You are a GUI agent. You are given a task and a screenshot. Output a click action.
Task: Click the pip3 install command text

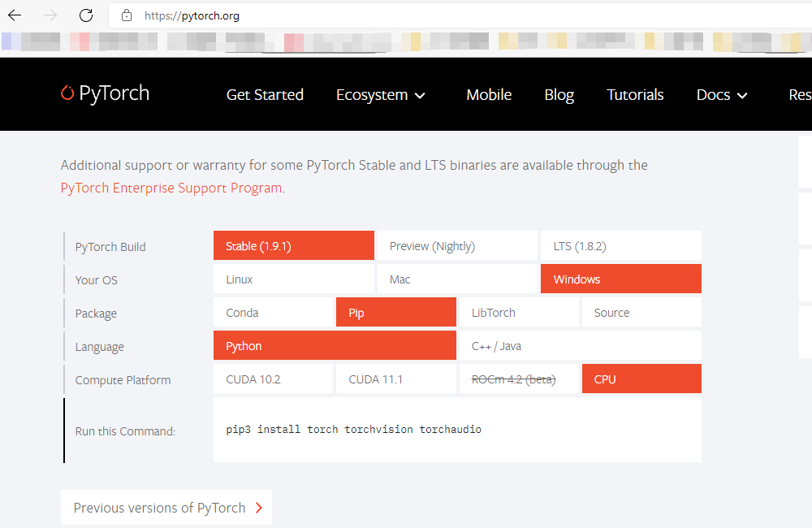(354, 429)
